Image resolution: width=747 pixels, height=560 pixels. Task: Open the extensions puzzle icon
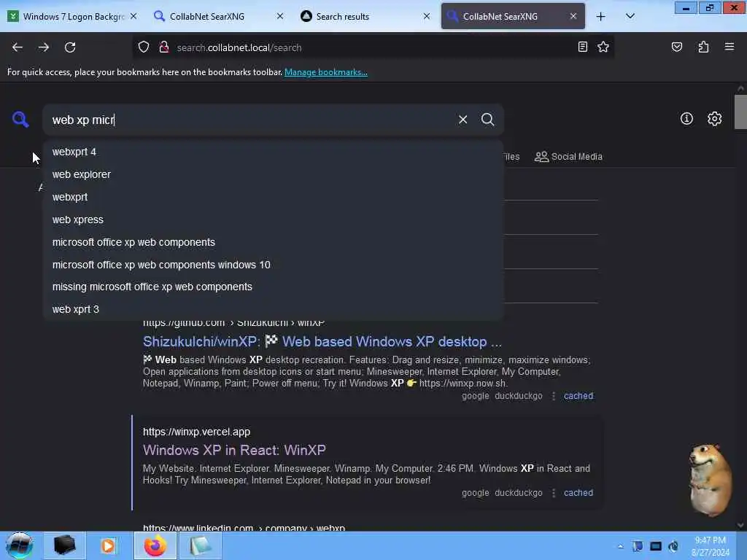coord(703,47)
